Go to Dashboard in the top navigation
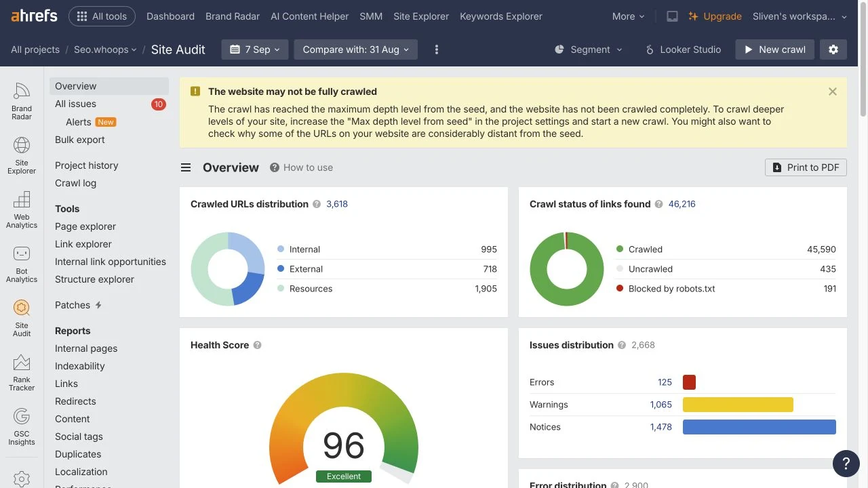 coord(170,16)
